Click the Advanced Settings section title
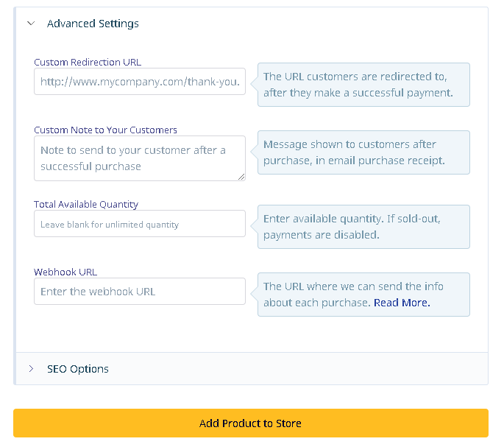This screenshot has height=447, width=504. click(93, 24)
